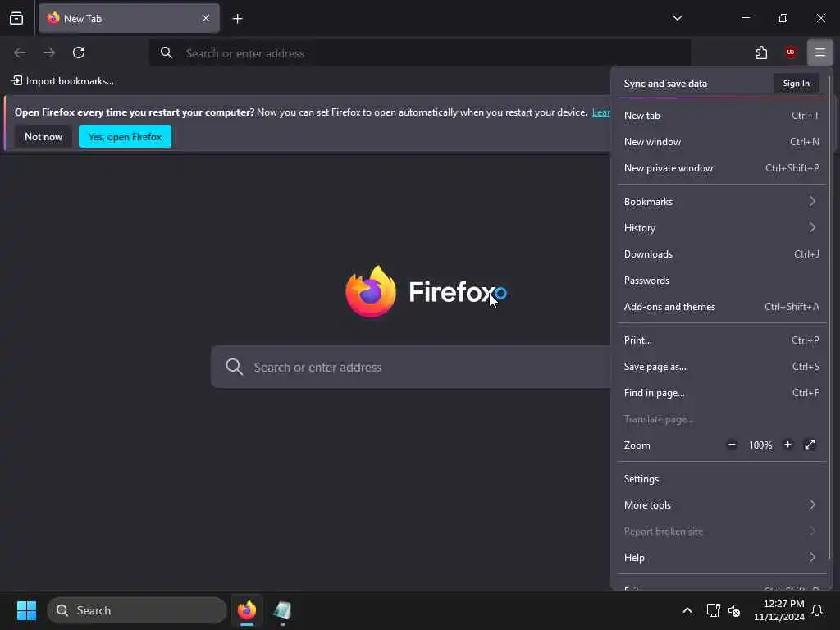This screenshot has height=630, width=840.
Task: Open a new tab with plus icon
Action: 237,19
